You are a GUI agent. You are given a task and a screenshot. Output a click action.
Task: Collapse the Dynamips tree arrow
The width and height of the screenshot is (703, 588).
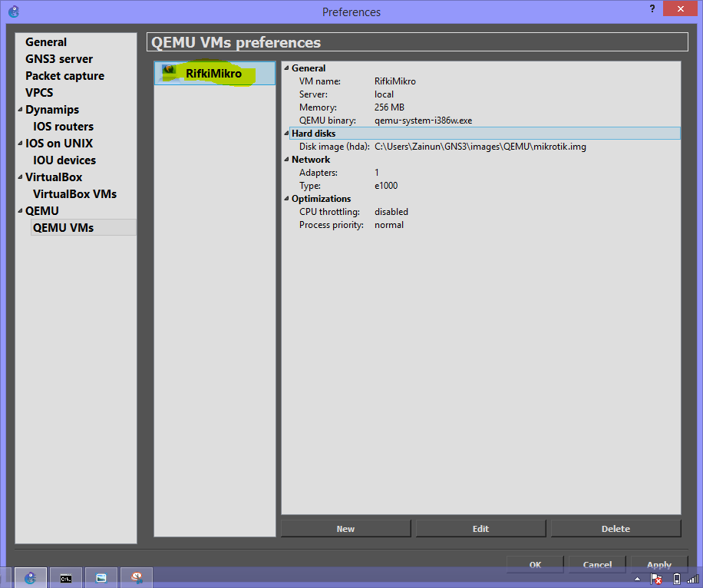20,110
